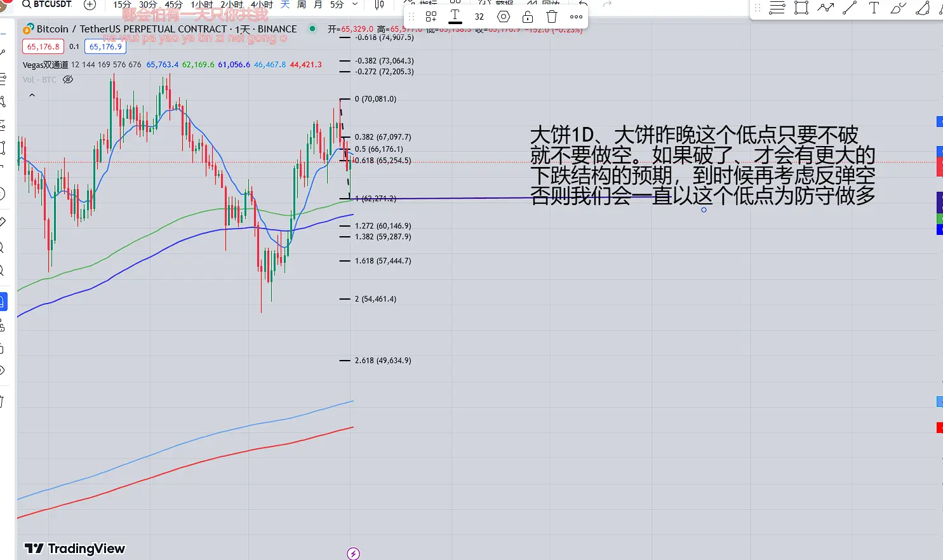Click the green market status dot

click(312, 29)
